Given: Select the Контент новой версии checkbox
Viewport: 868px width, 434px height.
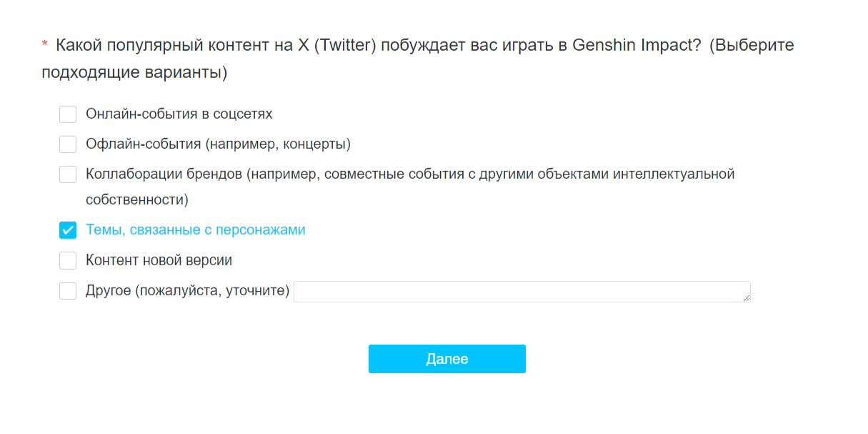Looking at the screenshot, I should (x=68, y=260).
